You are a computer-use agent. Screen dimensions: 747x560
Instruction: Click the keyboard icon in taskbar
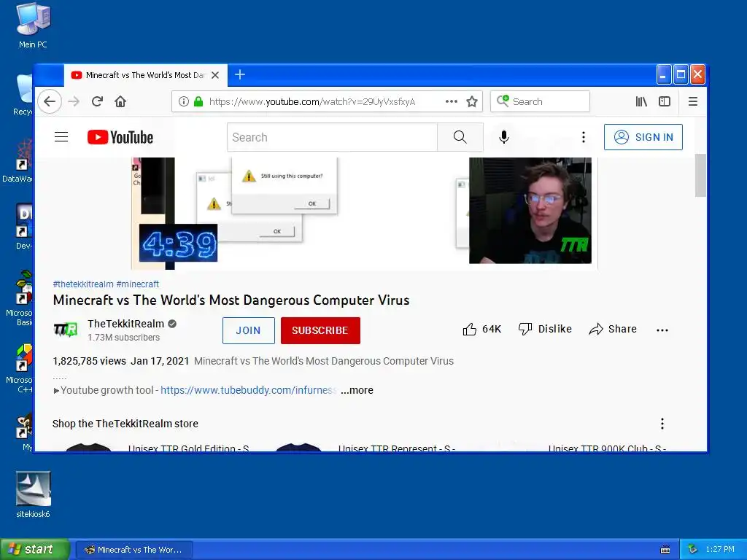[665, 550]
